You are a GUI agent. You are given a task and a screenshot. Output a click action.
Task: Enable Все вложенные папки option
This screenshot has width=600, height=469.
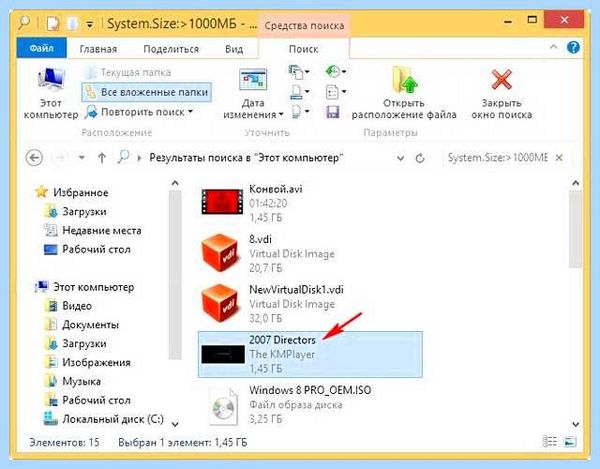147,92
